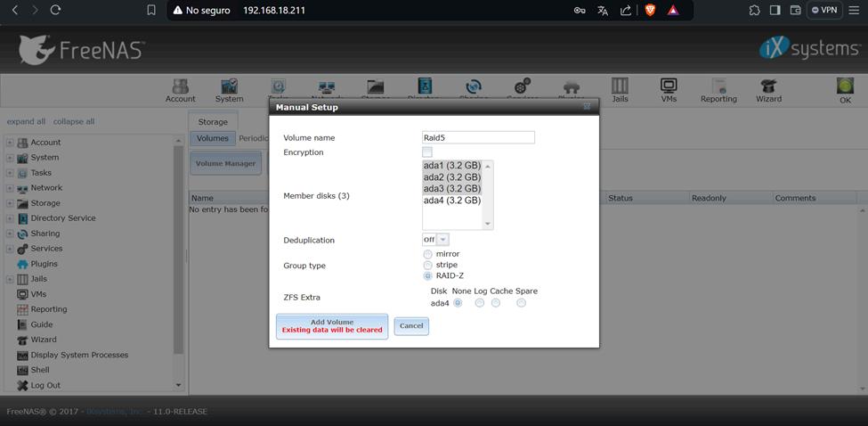Screen dimensions: 868x426
Task: Click Volume name input field
Action: tap(478, 137)
